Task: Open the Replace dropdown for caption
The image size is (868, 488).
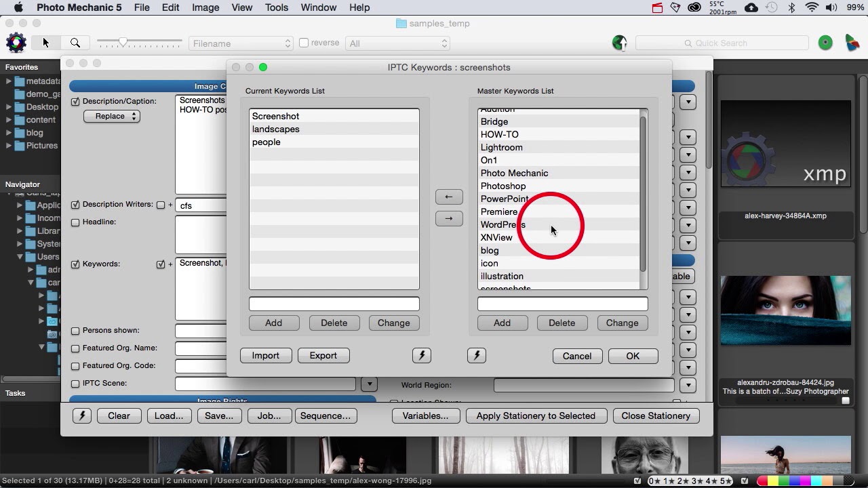Action: coord(112,116)
